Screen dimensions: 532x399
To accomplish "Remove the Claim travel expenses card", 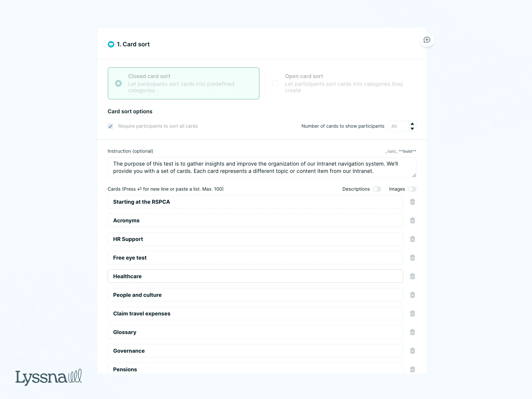I will tap(412, 314).
